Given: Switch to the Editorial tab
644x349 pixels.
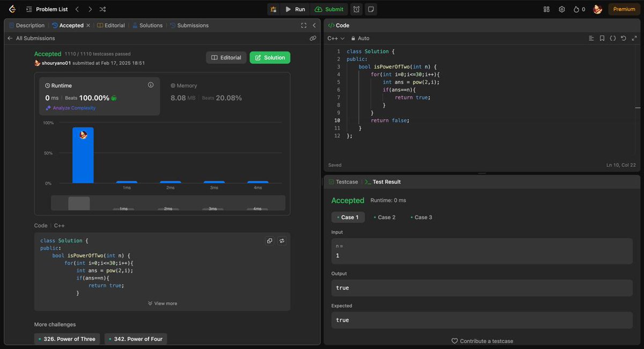Looking at the screenshot, I should (x=111, y=25).
